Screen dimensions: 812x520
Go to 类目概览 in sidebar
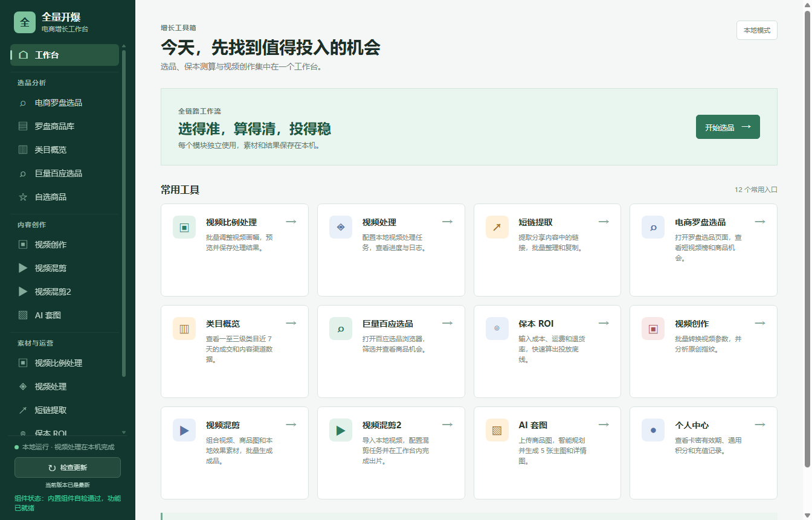click(65, 150)
